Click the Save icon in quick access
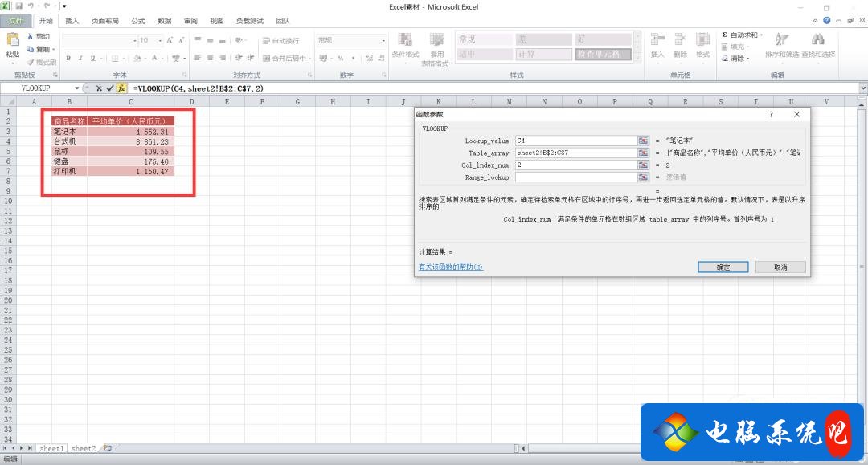 (18, 6)
